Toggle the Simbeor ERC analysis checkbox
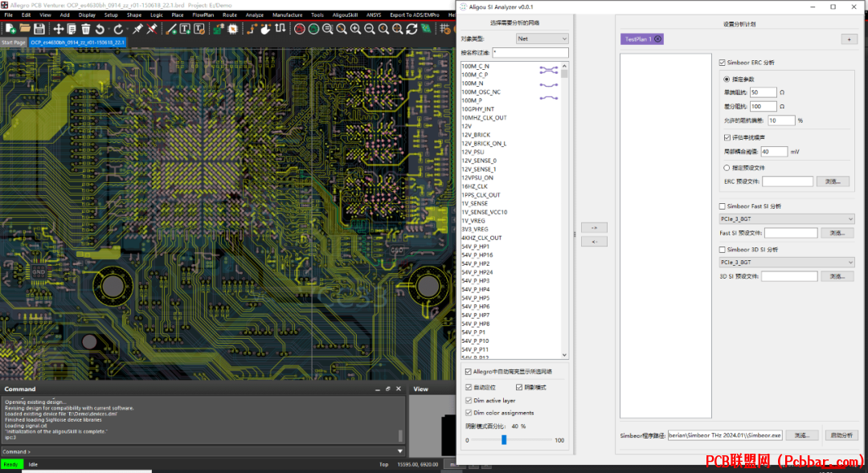 point(722,63)
